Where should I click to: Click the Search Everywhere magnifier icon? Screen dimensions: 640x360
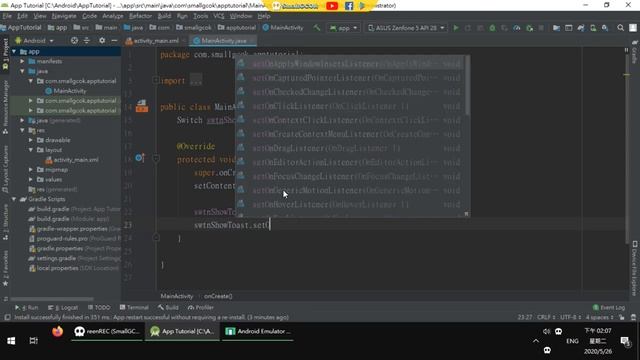pos(620,28)
